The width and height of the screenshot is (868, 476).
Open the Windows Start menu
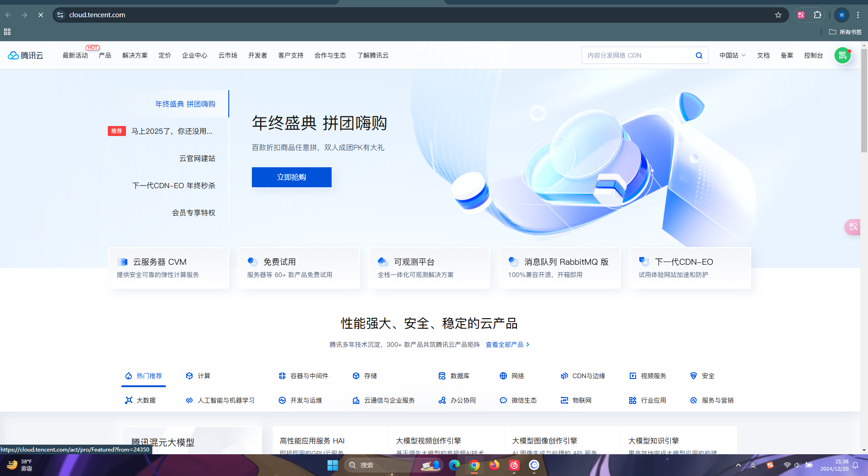point(333,465)
